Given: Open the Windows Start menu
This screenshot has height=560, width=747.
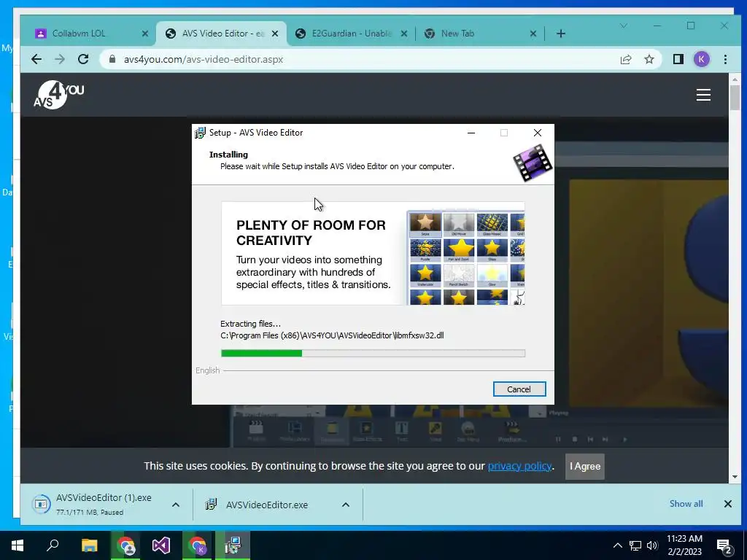Looking at the screenshot, I should [18, 545].
